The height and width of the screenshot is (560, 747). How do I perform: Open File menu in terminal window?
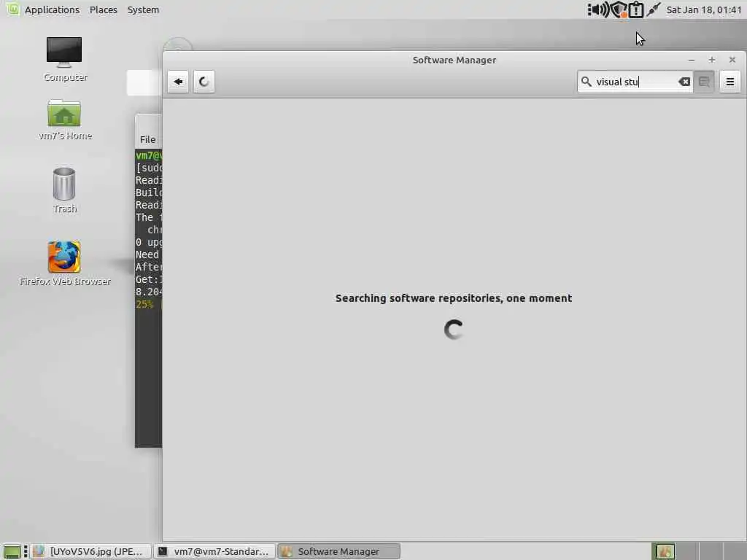[x=147, y=139]
